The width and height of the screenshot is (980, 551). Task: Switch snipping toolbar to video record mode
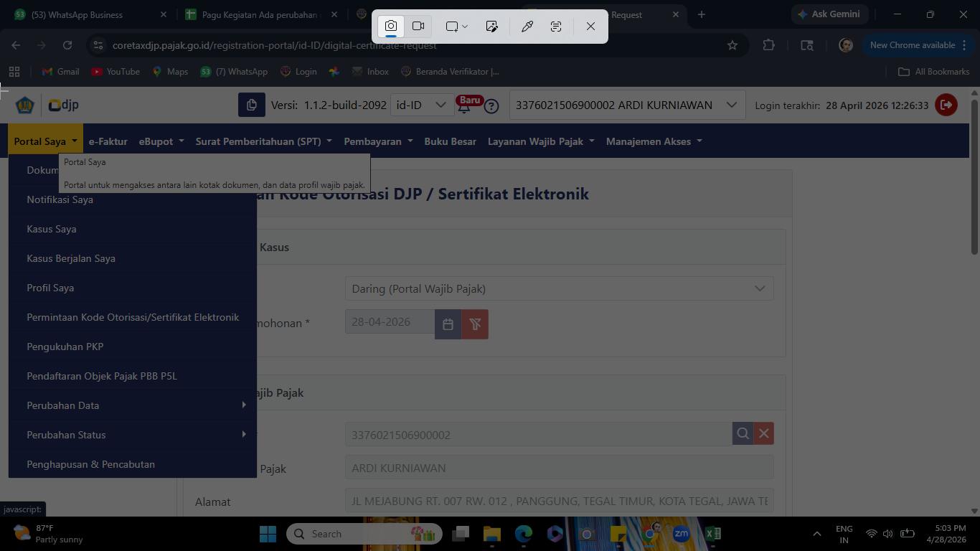[x=418, y=27]
